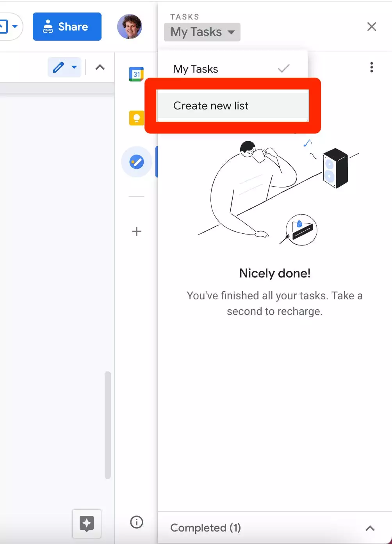This screenshot has width=392, height=544.
Task: Close the Tasks side panel
Action: [x=371, y=27]
